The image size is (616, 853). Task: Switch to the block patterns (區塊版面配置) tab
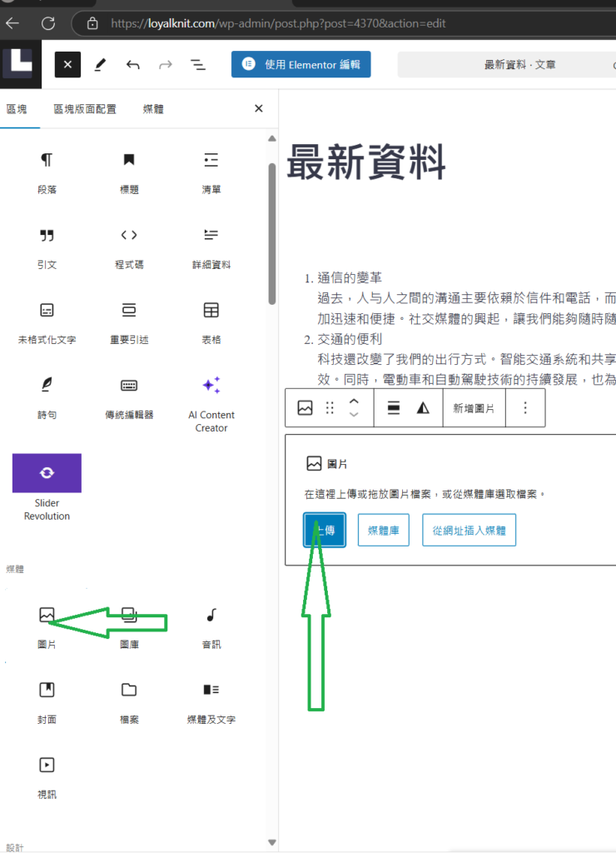[x=85, y=108]
